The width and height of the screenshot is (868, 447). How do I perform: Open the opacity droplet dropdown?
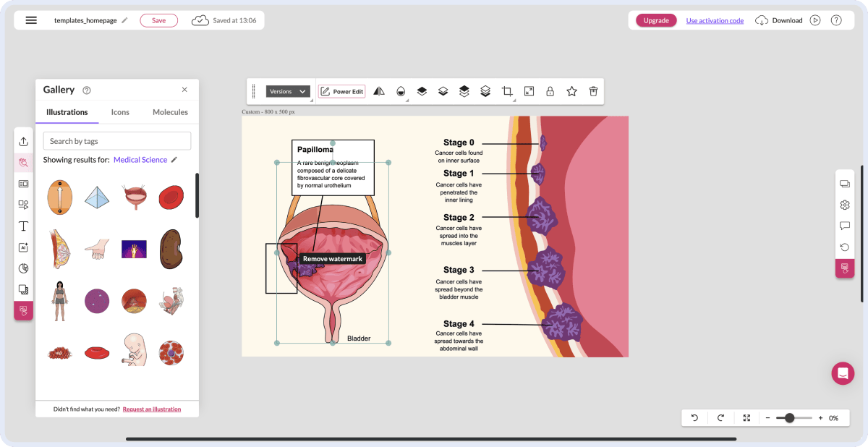coord(400,91)
